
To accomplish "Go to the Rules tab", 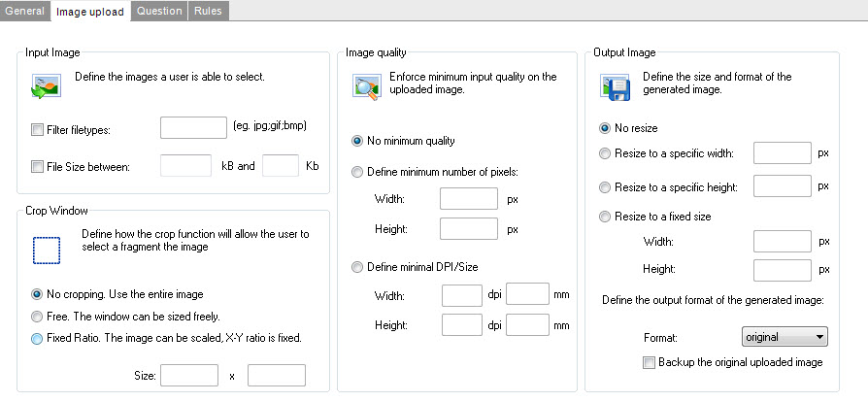I will (208, 12).
